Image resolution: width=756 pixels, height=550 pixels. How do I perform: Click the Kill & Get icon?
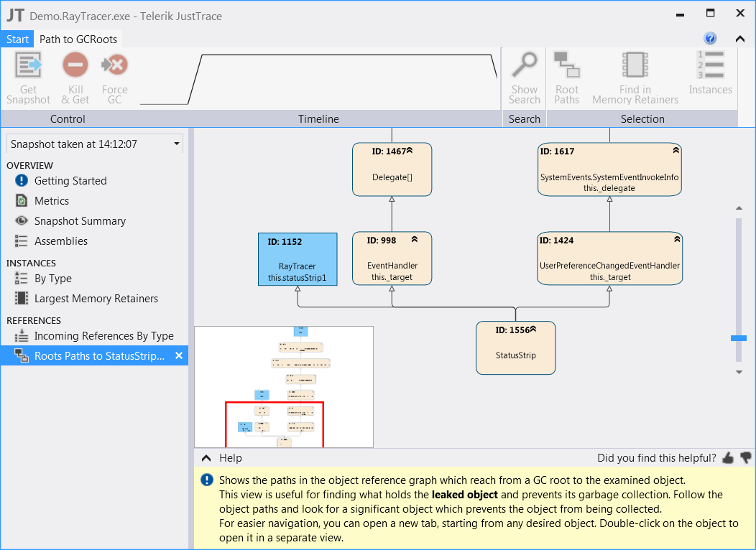pos(75,65)
